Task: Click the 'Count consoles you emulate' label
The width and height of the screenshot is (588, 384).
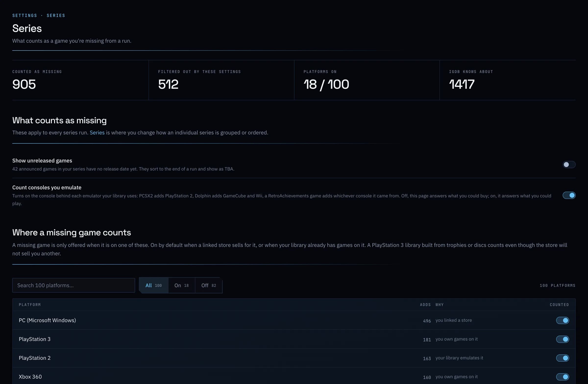Action: point(47,187)
